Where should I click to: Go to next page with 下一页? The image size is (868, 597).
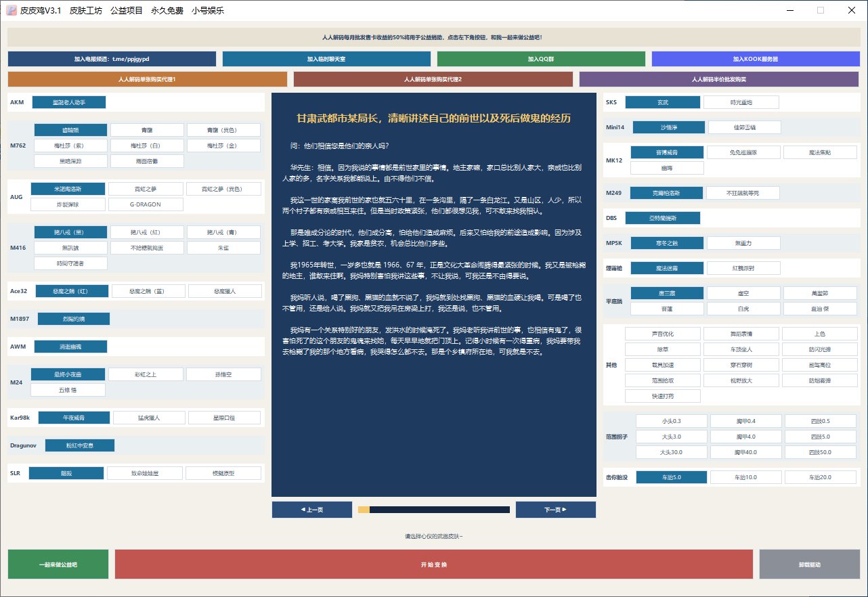(x=556, y=510)
